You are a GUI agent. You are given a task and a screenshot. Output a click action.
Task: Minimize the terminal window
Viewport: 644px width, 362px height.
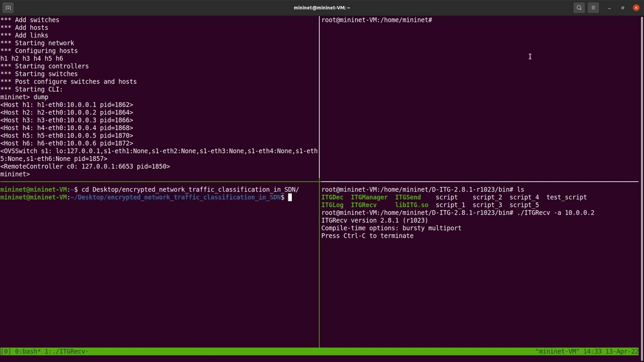(609, 8)
